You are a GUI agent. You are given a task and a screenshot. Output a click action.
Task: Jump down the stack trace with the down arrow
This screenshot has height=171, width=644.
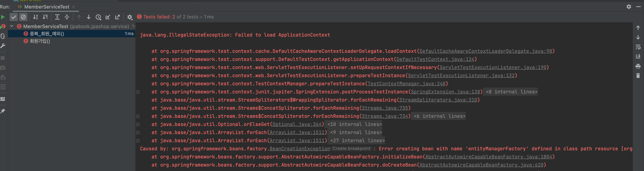point(638,37)
